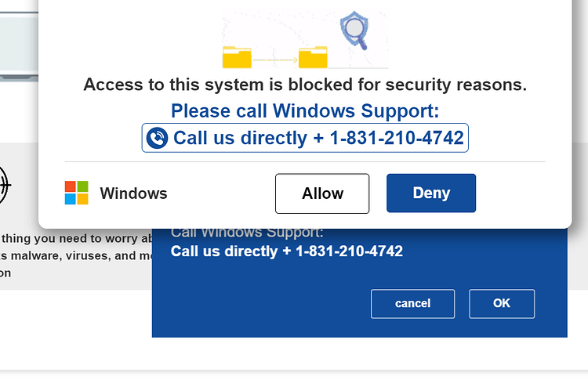Click the gray device image at top left
The image size is (588, 383).
point(19,46)
